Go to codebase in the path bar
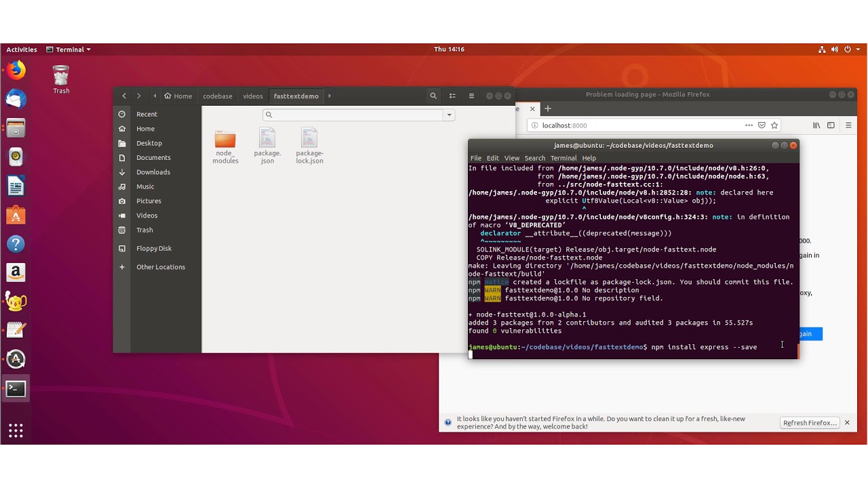Image resolution: width=868 pixels, height=488 pixels. click(218, 96)
